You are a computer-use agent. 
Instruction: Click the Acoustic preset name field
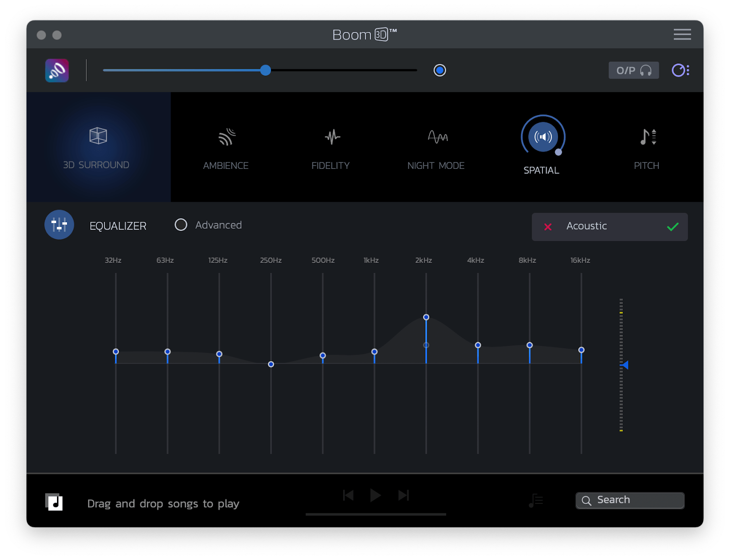click(610, 227)
